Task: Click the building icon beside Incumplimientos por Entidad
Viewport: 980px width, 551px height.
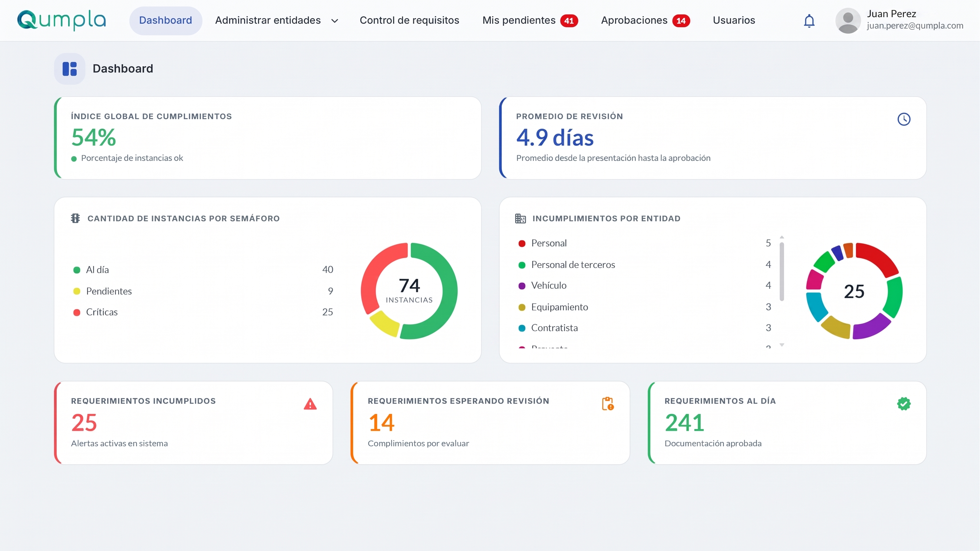Action: click(520, 218)
